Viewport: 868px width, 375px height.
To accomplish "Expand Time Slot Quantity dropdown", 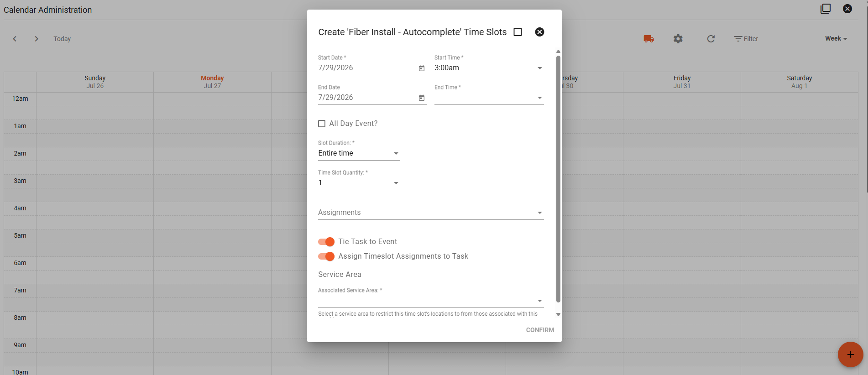I will tap(359, 183).
